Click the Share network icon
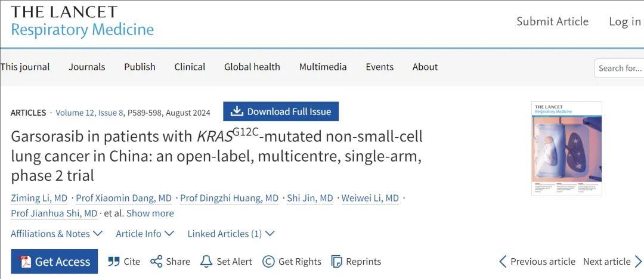This screenshot has height=279, width=644. [x=156, y=261]
